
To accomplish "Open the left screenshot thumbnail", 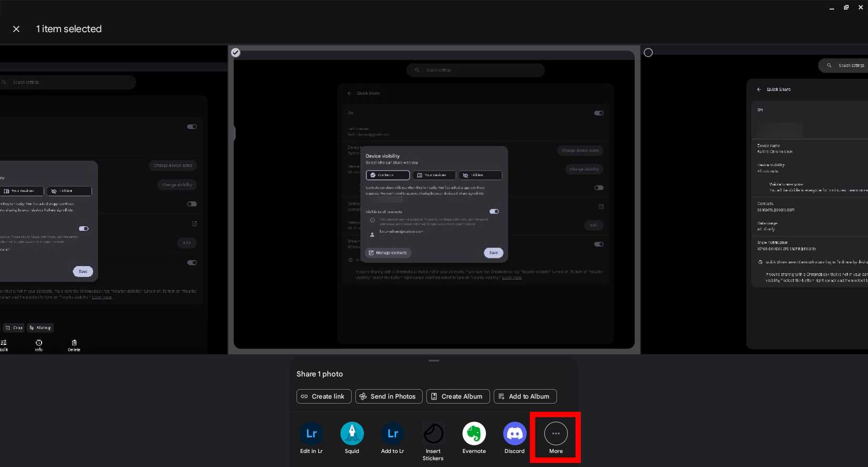I will click(x=113, y=200).
